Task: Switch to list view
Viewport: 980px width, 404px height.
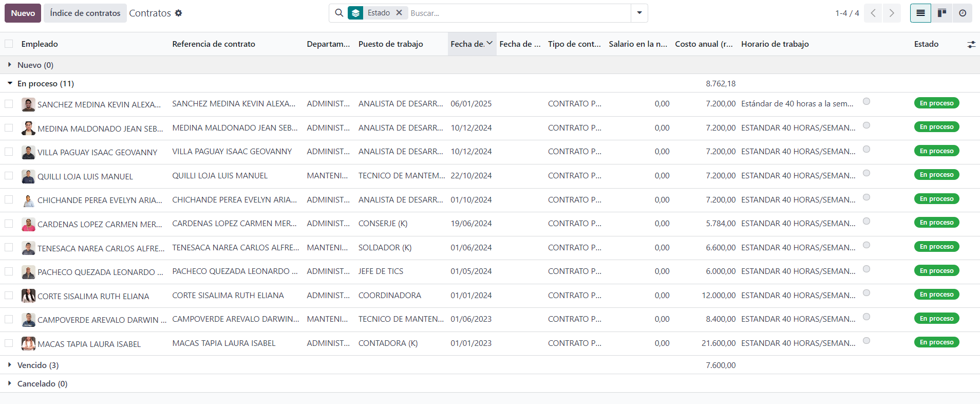Action: 920,13
